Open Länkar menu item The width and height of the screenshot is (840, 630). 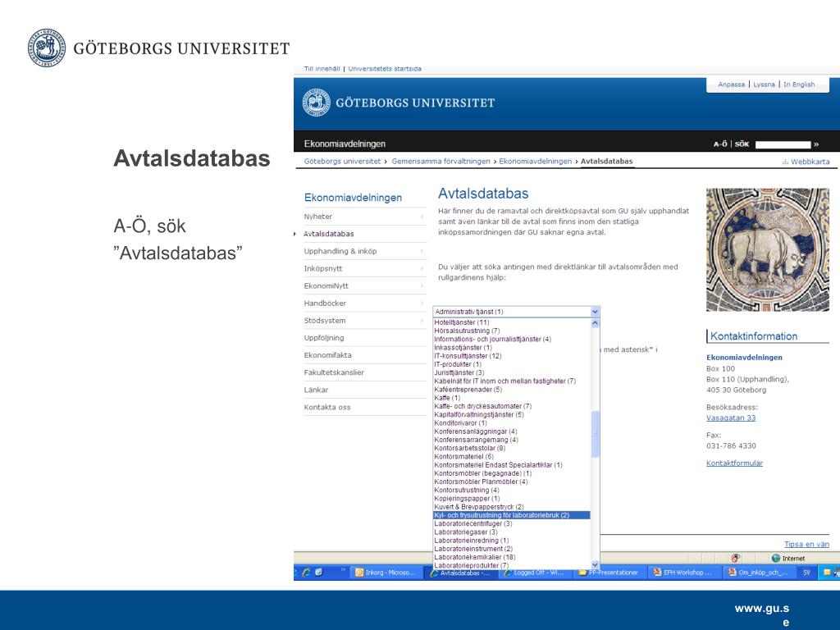click(x=316, y=390)
